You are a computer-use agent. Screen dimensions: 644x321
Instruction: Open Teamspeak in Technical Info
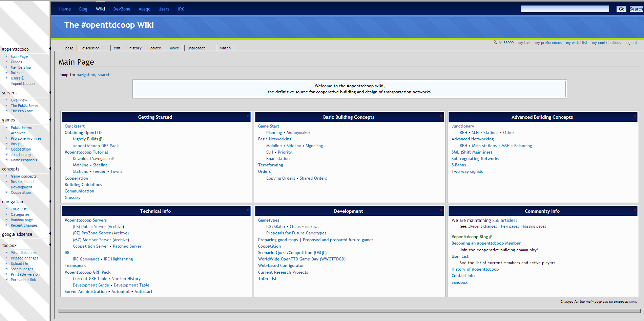point(75,266)
